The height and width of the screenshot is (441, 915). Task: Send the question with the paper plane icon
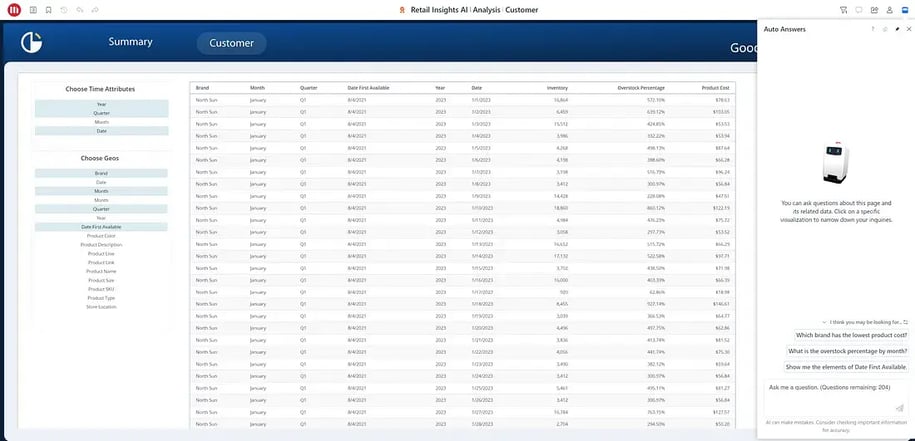pos(899,407)
